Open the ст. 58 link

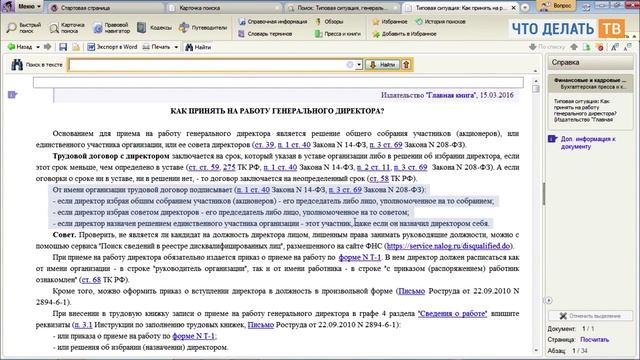point(379,178)
